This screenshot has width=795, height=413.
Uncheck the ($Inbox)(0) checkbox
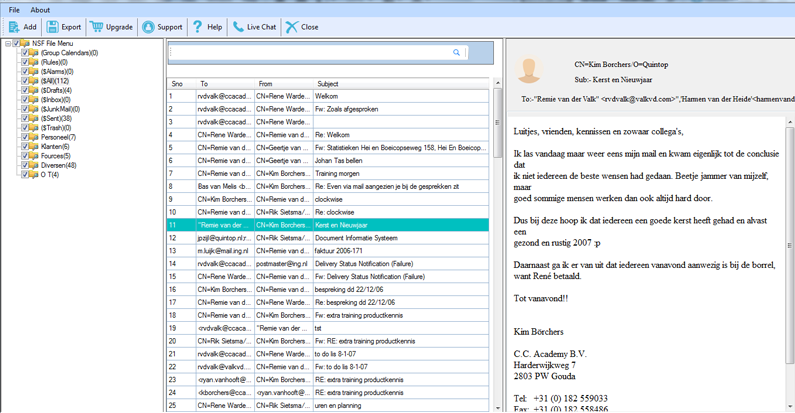(x=24, y=100)
